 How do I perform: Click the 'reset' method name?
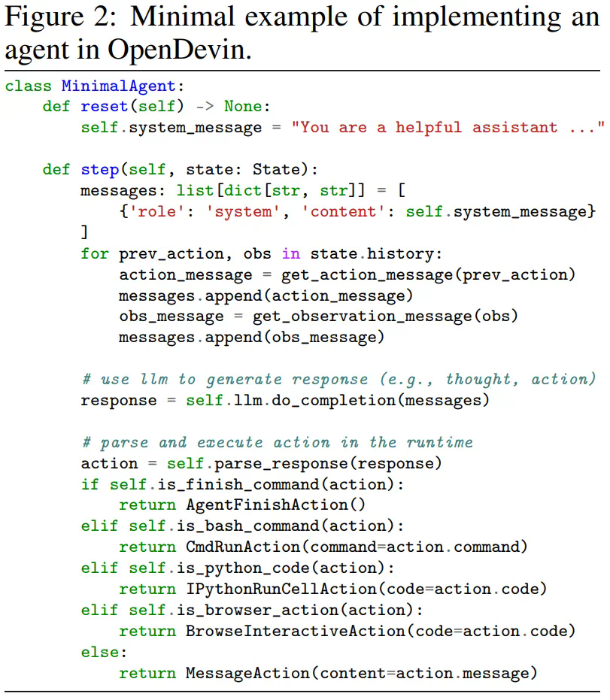[105, 106]
